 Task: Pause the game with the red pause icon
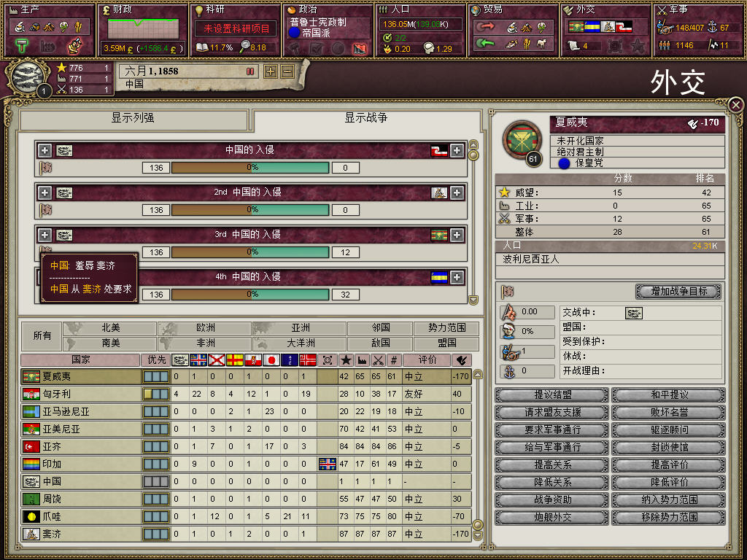[250, 72]
